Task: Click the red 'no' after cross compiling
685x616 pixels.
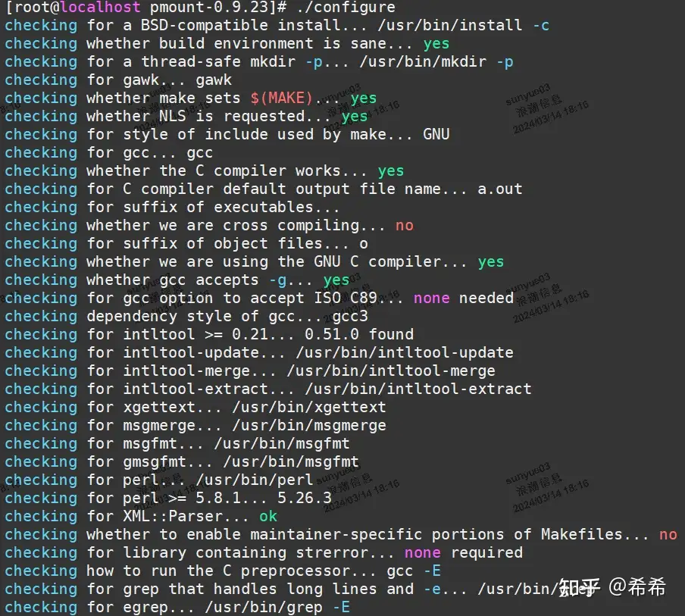Action: pyautogui.click(x=404, y=226)
